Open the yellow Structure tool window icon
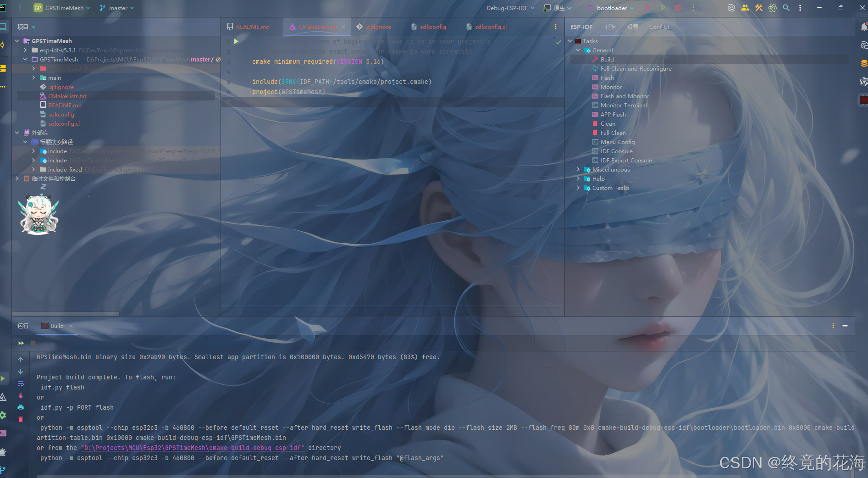This screenshot has height=478, width=868. [x=3, y=68]
